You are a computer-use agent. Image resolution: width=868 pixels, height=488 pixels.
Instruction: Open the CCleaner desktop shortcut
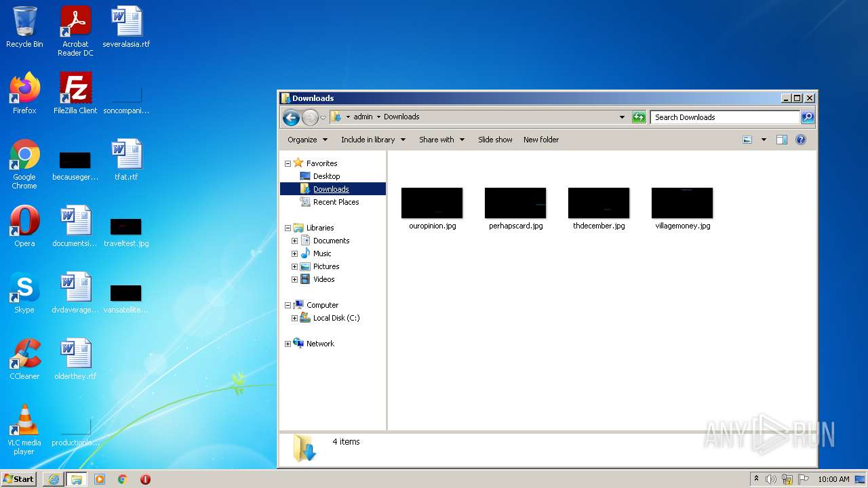24,359
